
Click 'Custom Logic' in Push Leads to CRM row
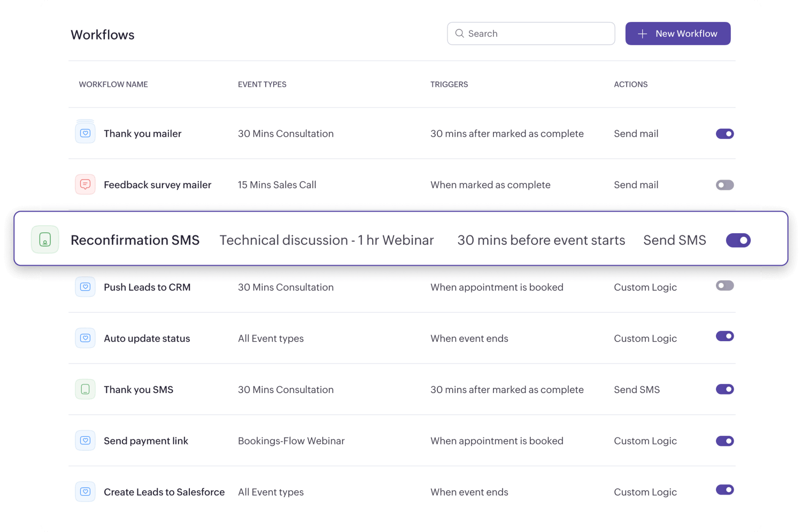pyautogui.click(x=645, y=287)
